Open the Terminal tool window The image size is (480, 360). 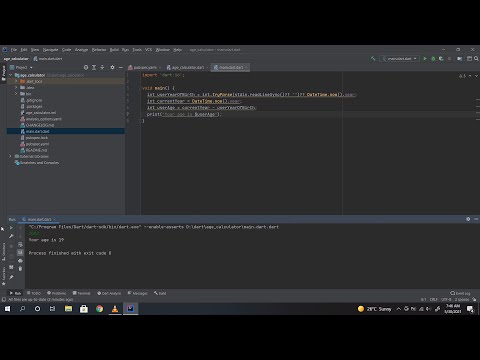coord(81,293)
